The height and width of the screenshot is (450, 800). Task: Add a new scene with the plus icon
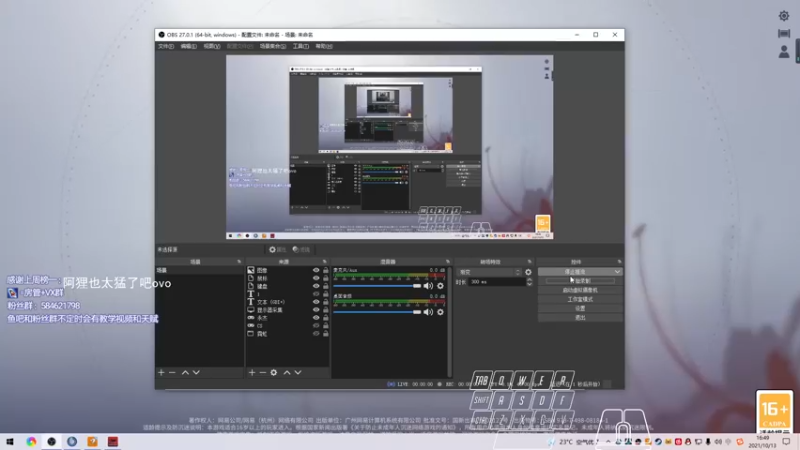click(x=161, y=373)
